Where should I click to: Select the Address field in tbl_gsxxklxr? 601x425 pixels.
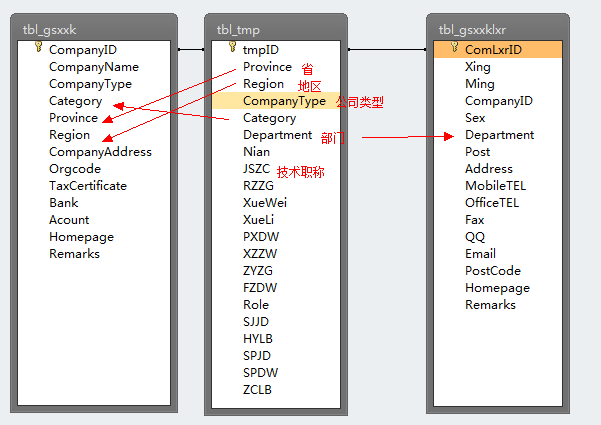point(489,169)
